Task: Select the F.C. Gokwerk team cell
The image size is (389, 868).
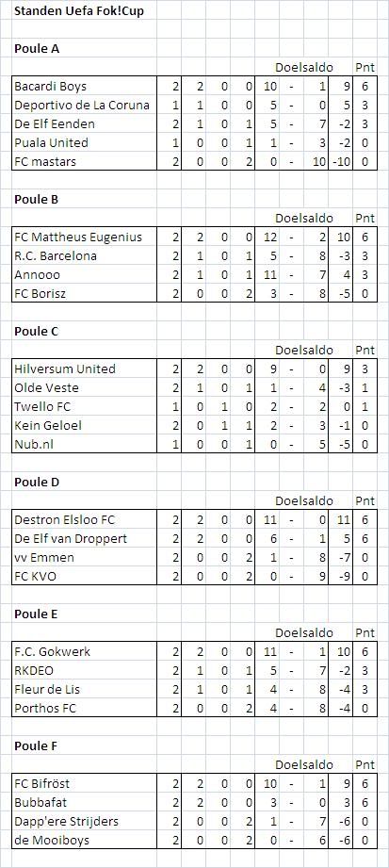Action: (x=85, y=651)
